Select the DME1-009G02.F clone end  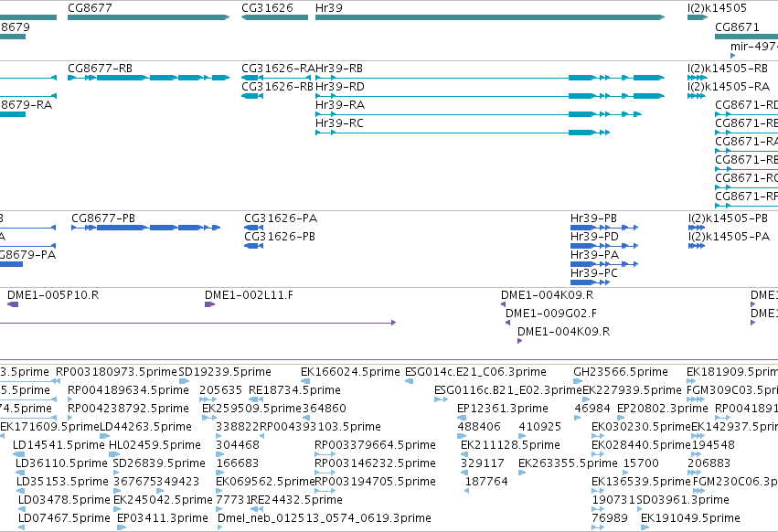[x=551, y=314]
